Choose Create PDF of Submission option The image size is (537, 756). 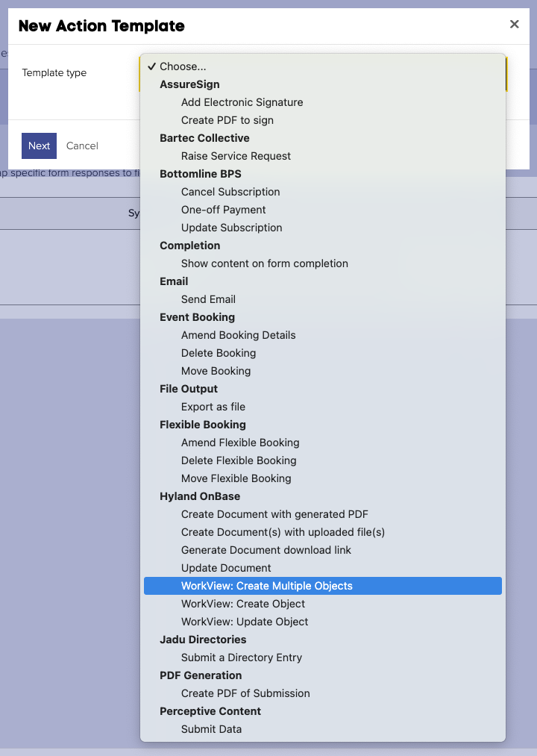tap(323, 693)
